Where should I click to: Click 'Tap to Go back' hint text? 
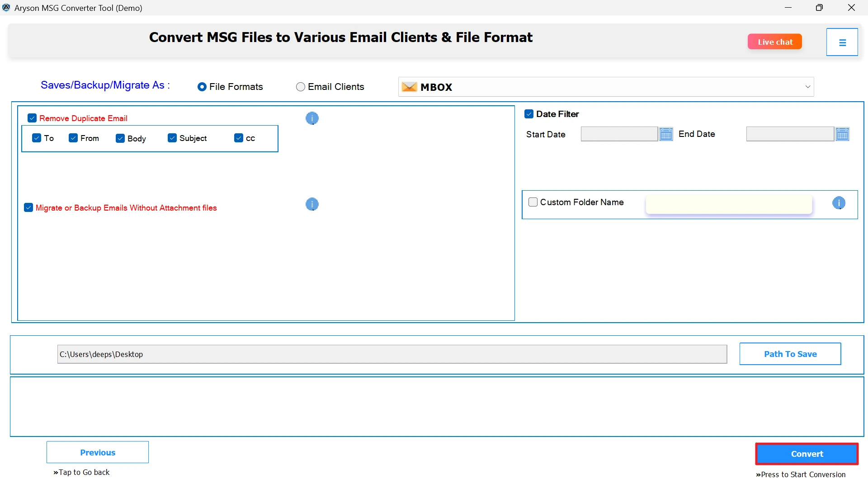coord(81,472)
